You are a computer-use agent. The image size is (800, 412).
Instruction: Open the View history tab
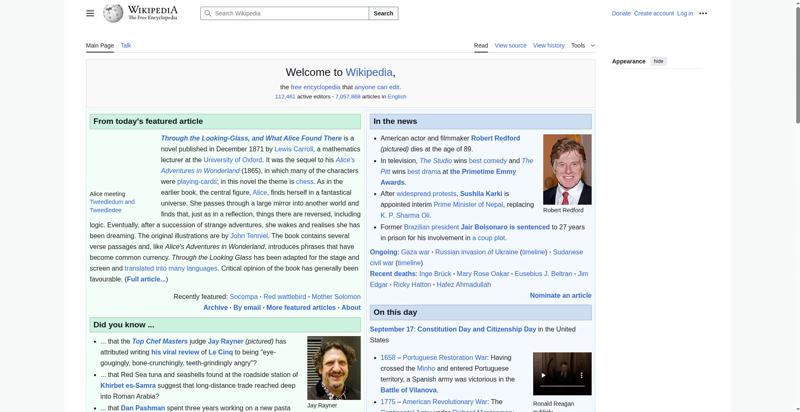tap(548, 45)
